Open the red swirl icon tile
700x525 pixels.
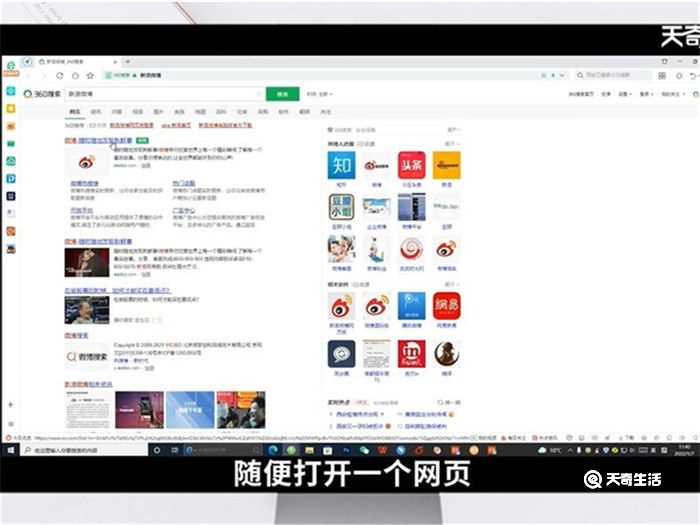tap(412, 249)
